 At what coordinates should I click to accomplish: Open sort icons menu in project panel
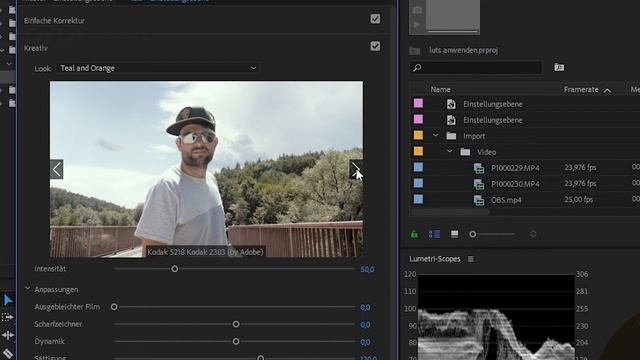pyautogui.click(x=533, y=234)
